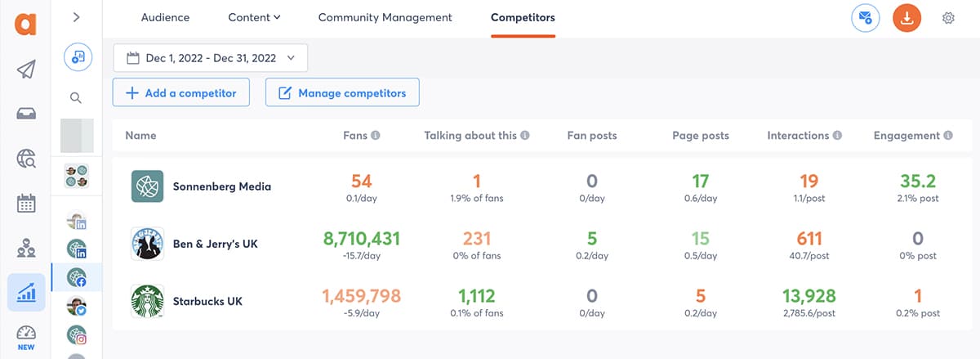Click the Add a competitor button

[180, 93]
